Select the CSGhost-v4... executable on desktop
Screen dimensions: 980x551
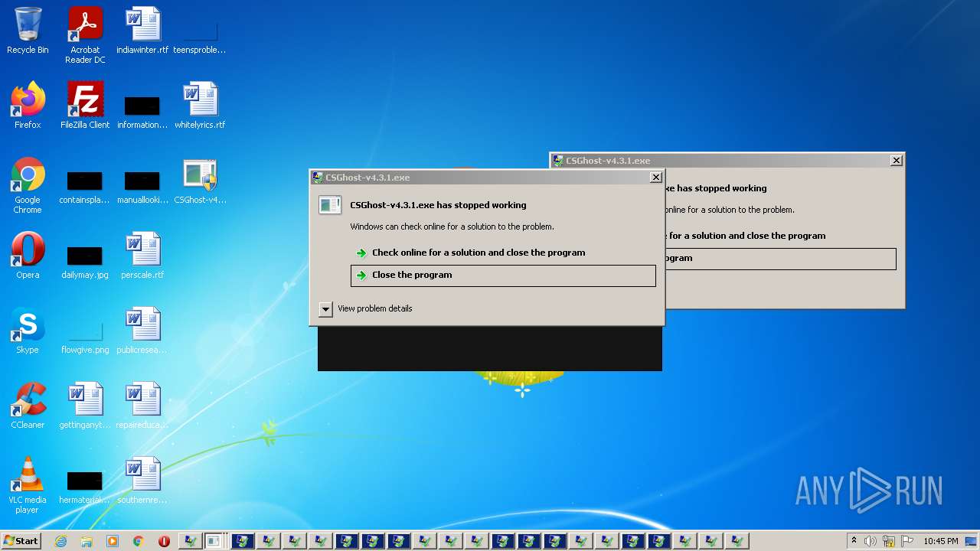click(200, 182)
